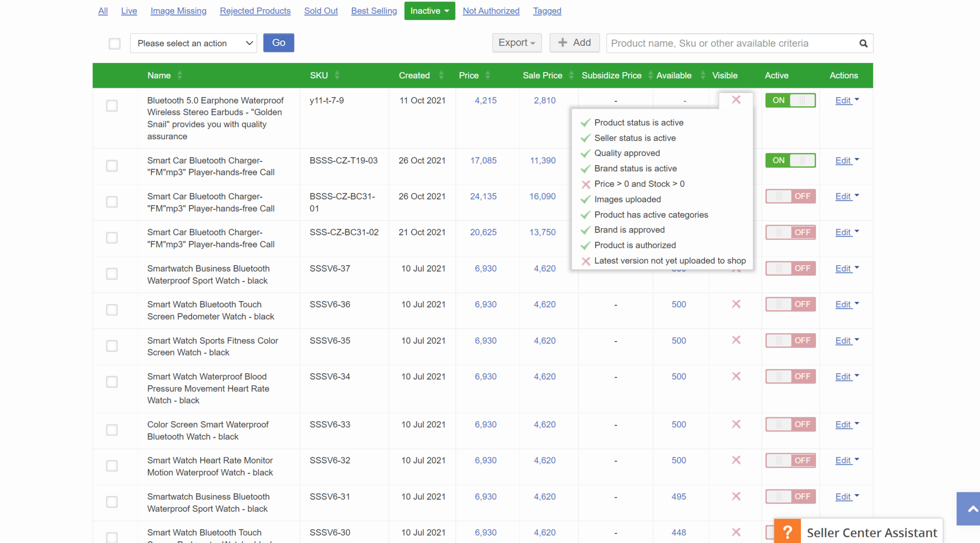Click price 17,085 in BSSS-CZ-T19-03 row
Viewport: 980px width, 543px height.
(483, 161)
